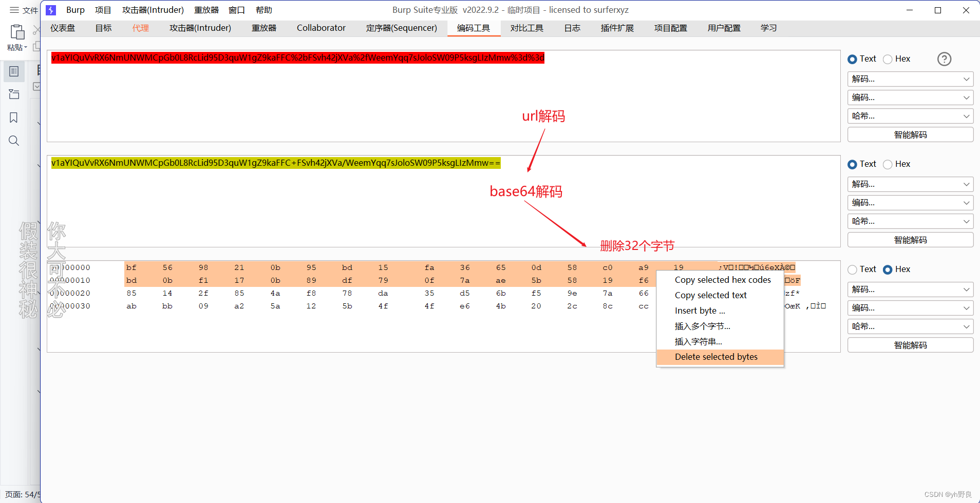This screenshot has height=503, width=980.
Task: Click hex byte 'bf' in row 00000000
Action: (131, 268)
